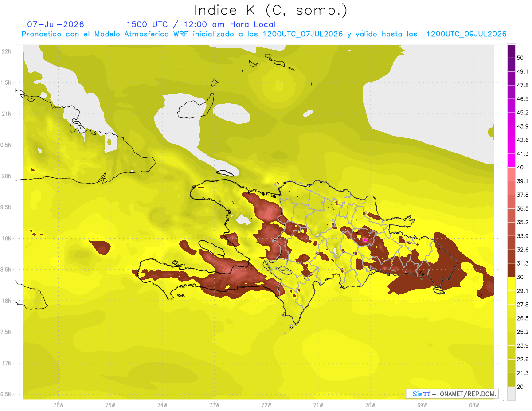Image resolution: width=532 pixels, height=411 pixels.
Task: Select the date label '07-Jul-2026'
Action: point(55,24)
